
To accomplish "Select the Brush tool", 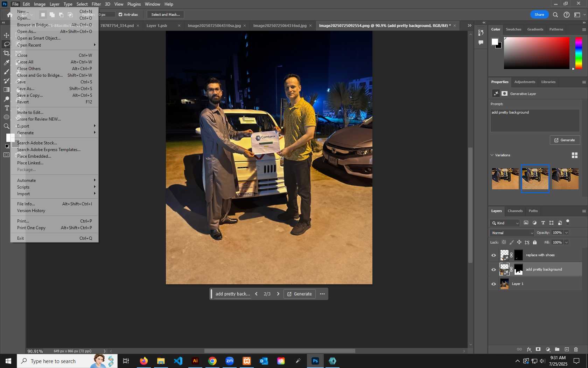I will pyautogui.click(x=6, y=71).
